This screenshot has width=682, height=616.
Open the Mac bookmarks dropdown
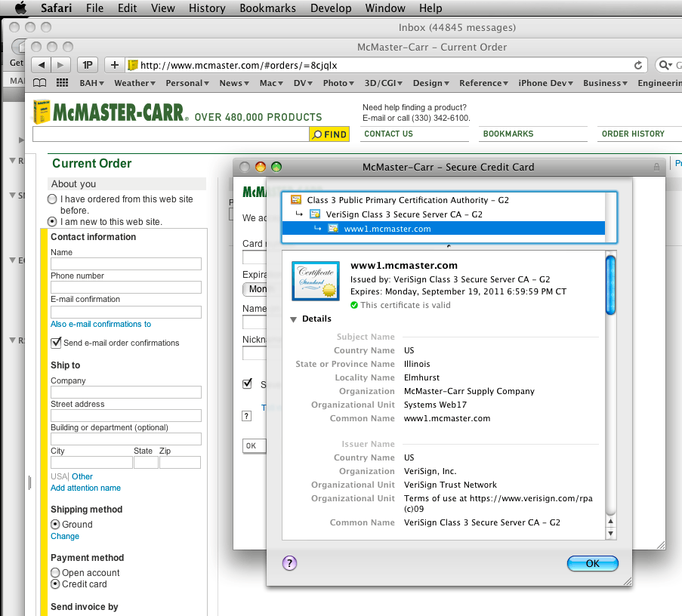point(271,83)
